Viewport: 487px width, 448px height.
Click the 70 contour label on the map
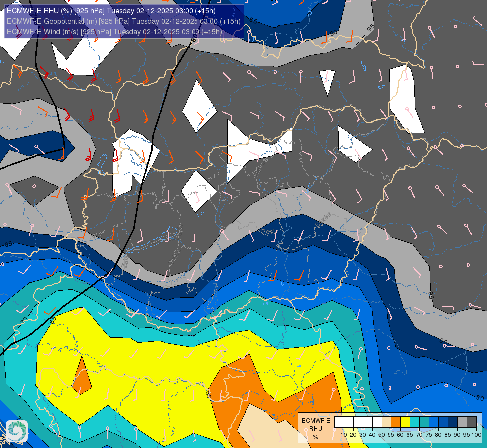(x=24, y=320)
